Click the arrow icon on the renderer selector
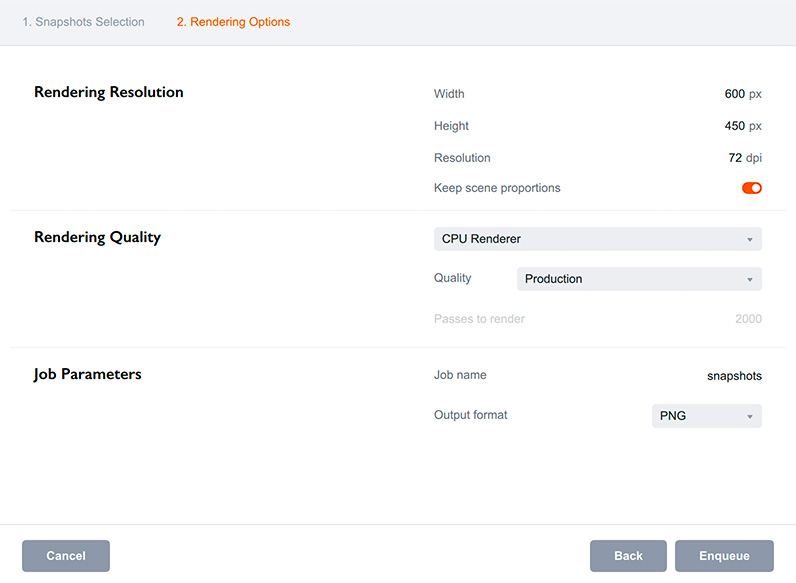Screen dimensions: 796x583 pos(749,240)
